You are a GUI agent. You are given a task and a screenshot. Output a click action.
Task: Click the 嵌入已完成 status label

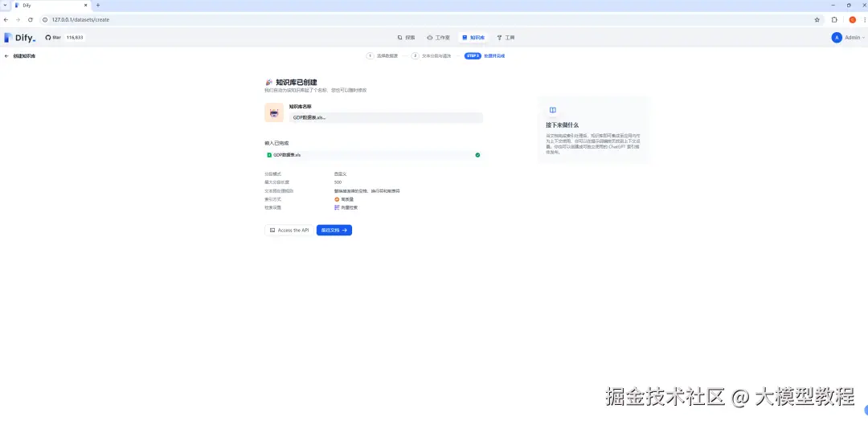pyautogui.click(x=276, y=143)
